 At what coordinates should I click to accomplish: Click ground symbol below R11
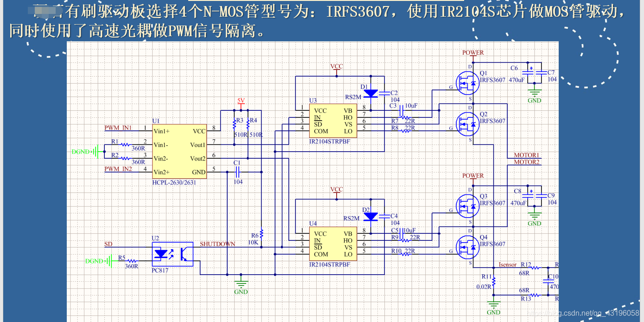[494, 304]
